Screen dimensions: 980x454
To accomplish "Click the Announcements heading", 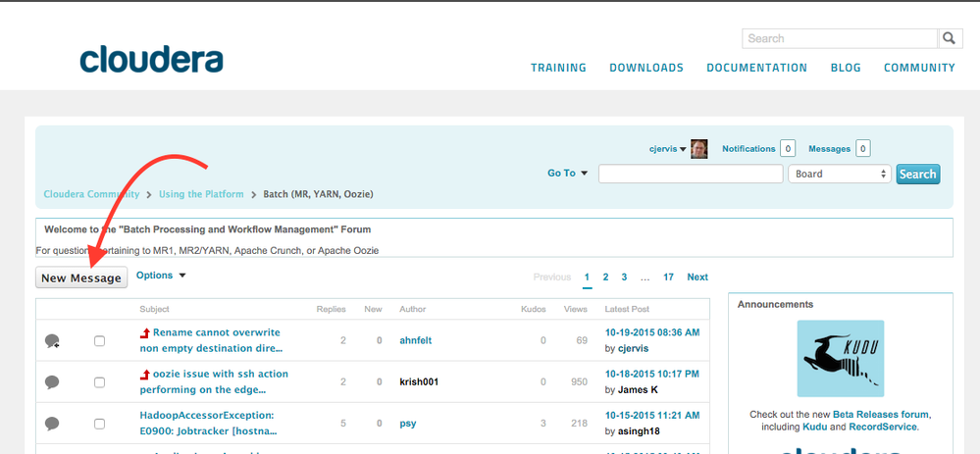I will 775,304.
